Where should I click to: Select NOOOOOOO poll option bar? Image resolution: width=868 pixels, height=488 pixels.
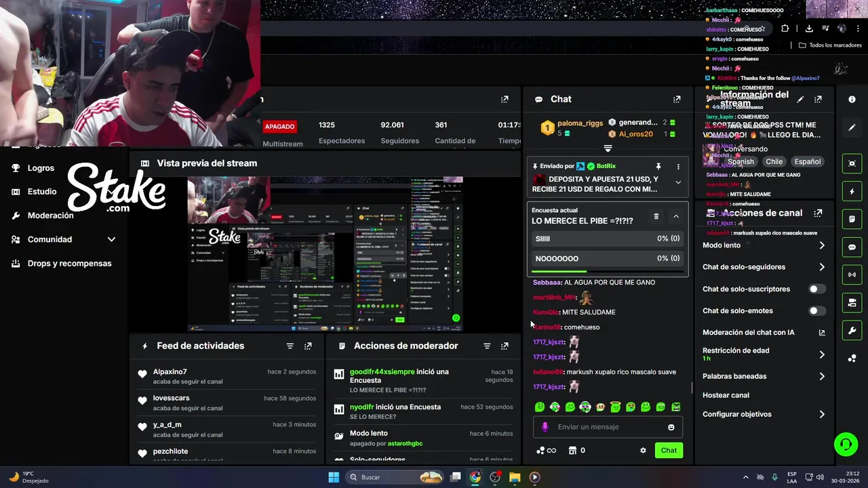click(608, 258)
